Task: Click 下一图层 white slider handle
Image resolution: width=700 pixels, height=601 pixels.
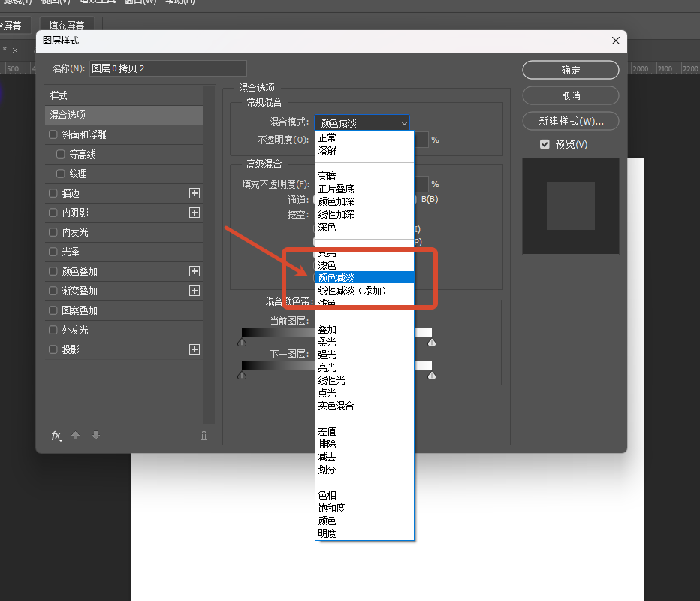Action: pyautogui.click(x=432, y=376)
